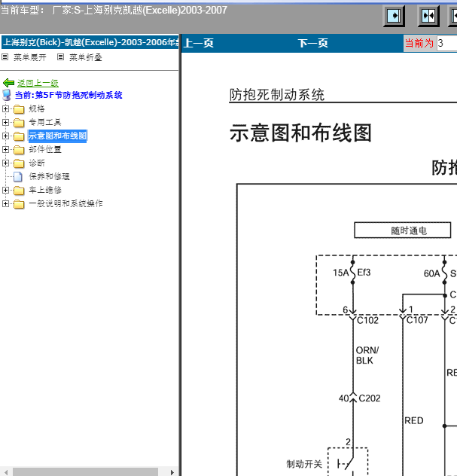
Task: Click the 专用工具 folder icon
Action: point(19,122)
